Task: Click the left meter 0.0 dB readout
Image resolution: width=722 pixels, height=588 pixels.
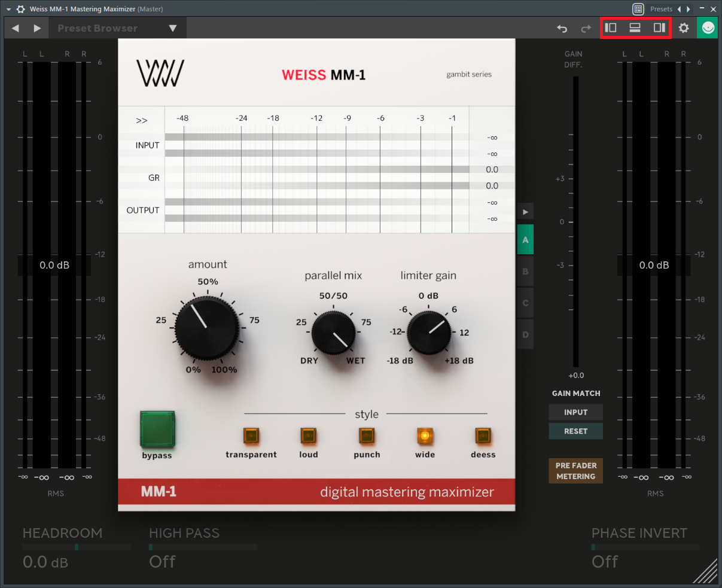Action: coord(54,265)
